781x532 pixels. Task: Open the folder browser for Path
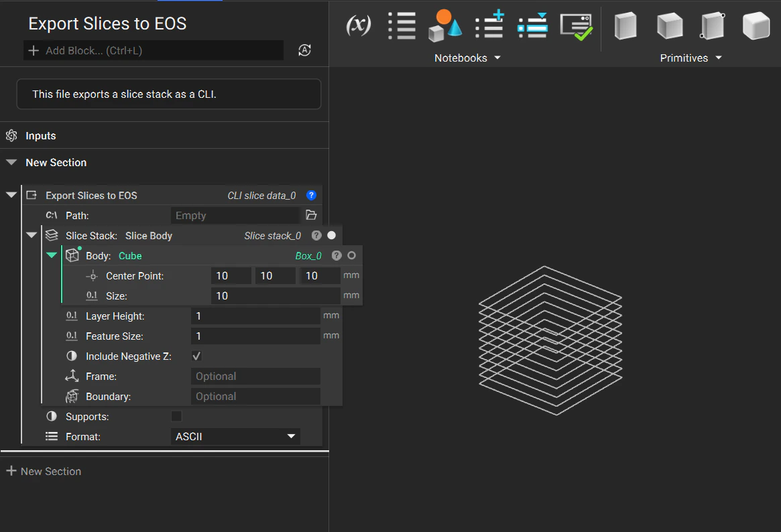(x=310, y=215)
